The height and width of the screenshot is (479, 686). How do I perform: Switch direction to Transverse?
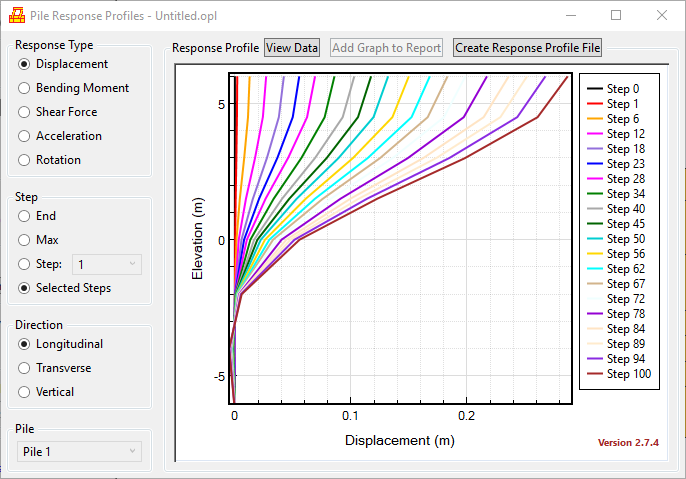pyautogui.click(x=25, y=368)
